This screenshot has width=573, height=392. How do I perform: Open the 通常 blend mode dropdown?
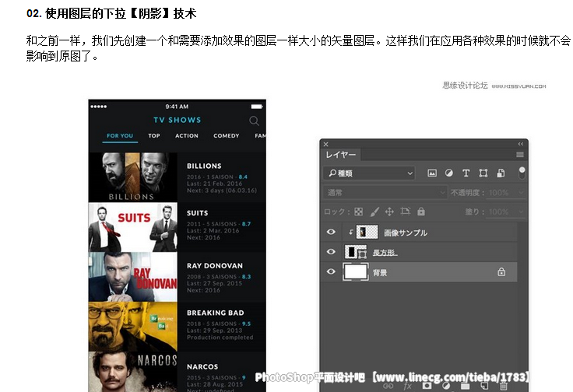(385, 192)
